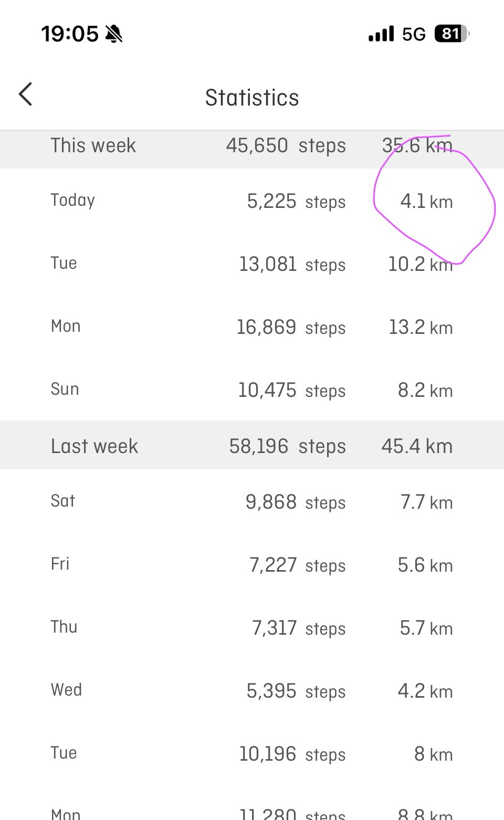Open Today's row with 5,225 steps

tap(252, 201)
